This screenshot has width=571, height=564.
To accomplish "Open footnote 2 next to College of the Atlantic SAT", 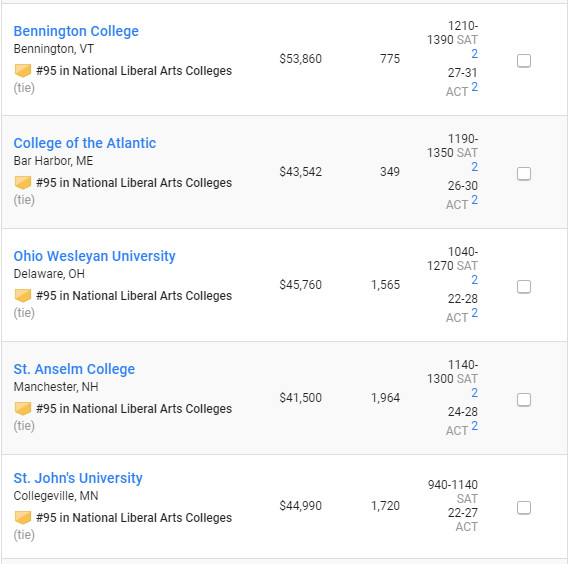I will point(474,167).
